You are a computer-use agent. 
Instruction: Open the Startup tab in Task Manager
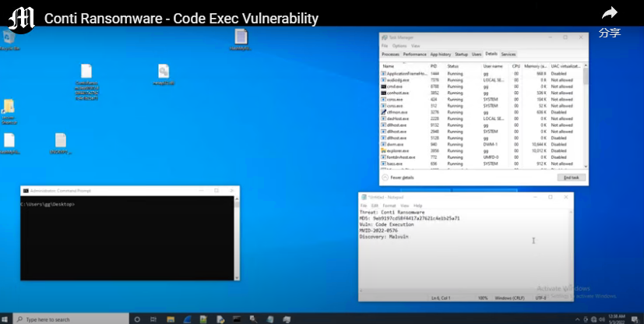tap(461, 55)
